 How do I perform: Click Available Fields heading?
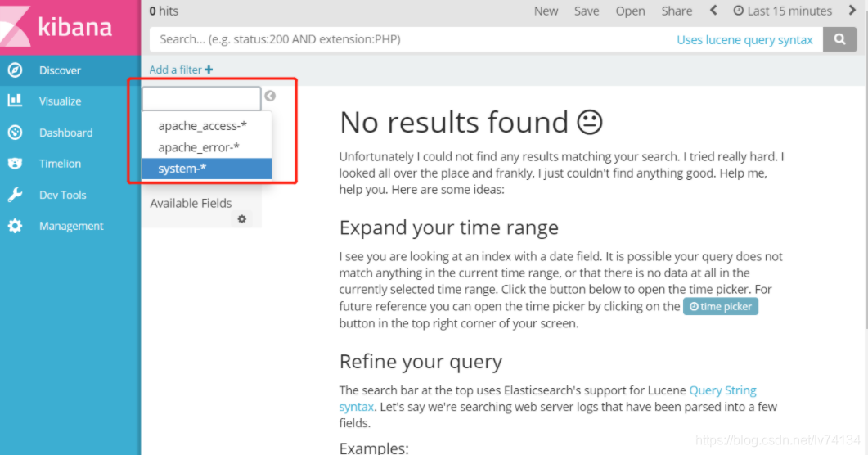coord(191,203)
